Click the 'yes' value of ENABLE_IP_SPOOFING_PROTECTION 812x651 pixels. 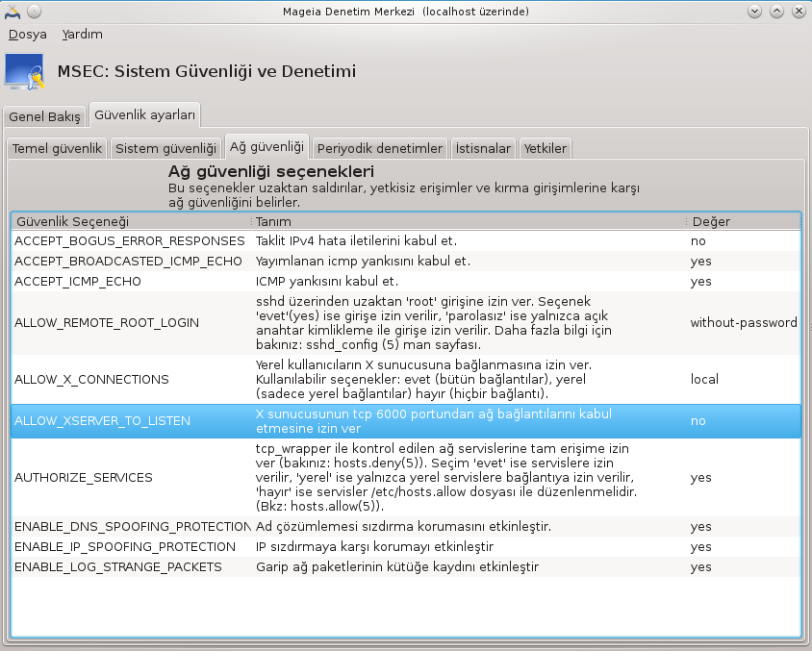click(x=700, y=546)
